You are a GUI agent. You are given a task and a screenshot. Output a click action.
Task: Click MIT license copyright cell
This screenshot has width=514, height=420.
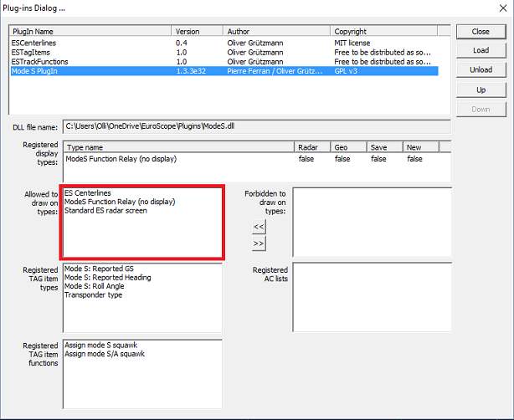point(352,43)
